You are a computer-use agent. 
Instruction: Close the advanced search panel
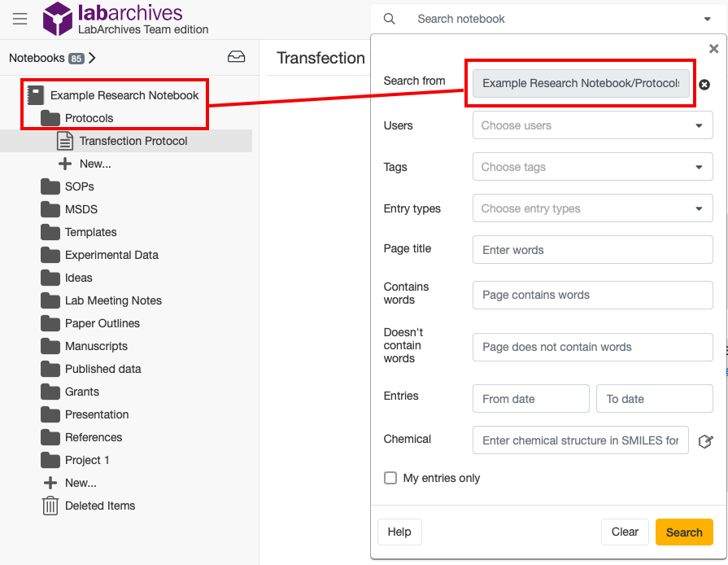[713, 48]
